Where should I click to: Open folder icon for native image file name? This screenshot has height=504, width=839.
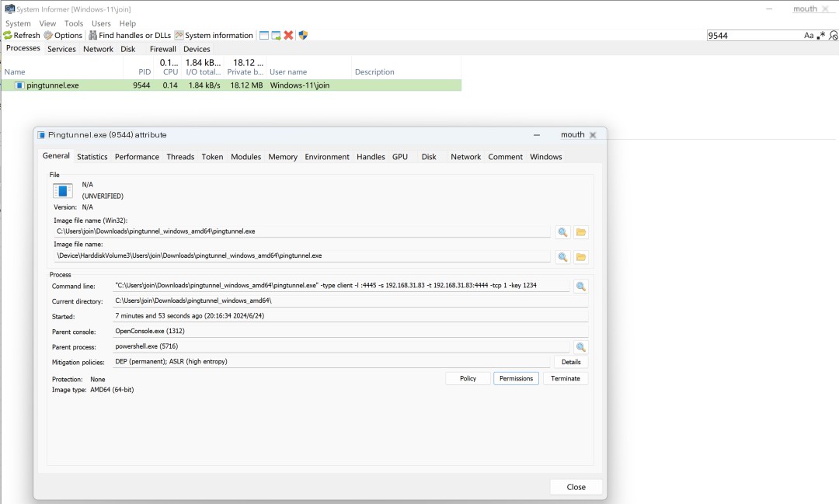click(580, 257)
